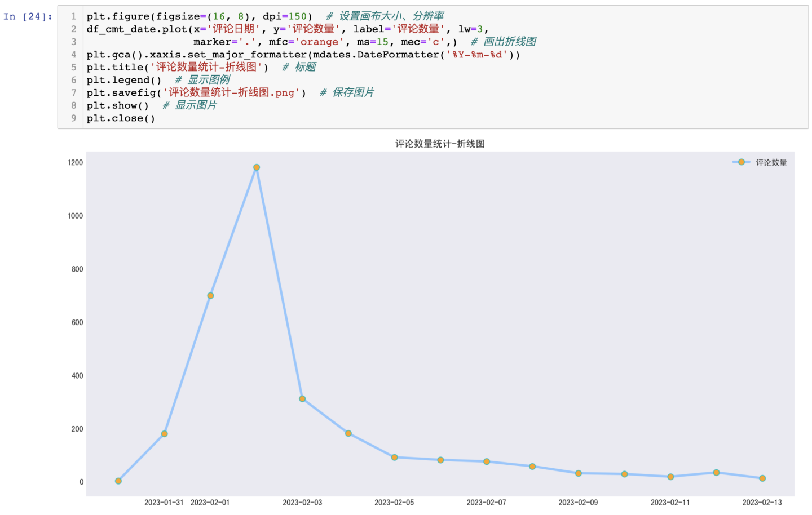This screenshot has height=515, width=812.
Task: Click the plt.savefig code line
Action: [x=230, y=92]
